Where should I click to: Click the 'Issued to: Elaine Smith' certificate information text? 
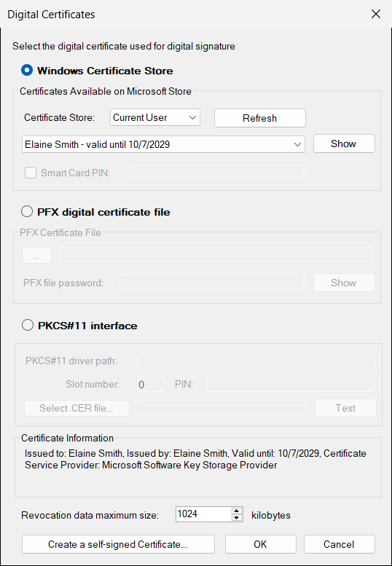tap(195, 459)
